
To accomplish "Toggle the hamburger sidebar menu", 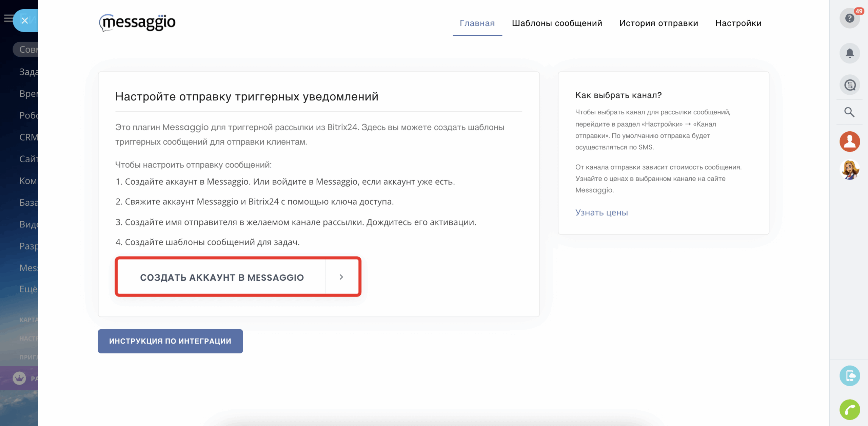I will pos(8,18).
